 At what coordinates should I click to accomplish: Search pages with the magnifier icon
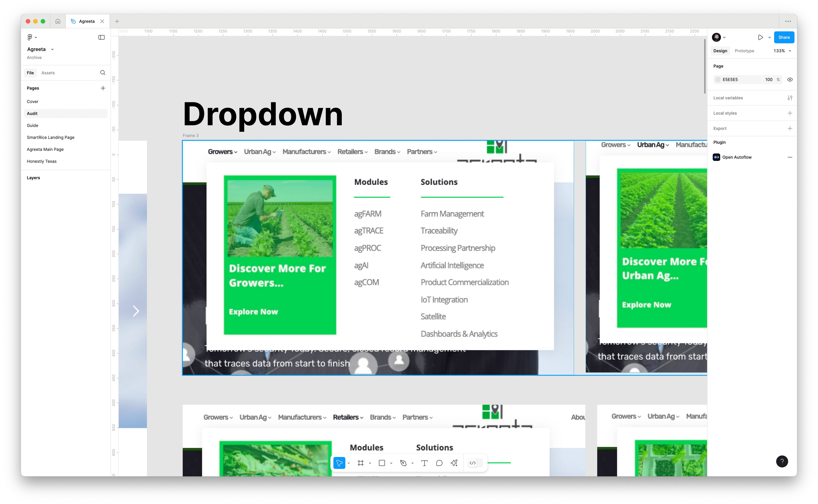tap(103, 73)
